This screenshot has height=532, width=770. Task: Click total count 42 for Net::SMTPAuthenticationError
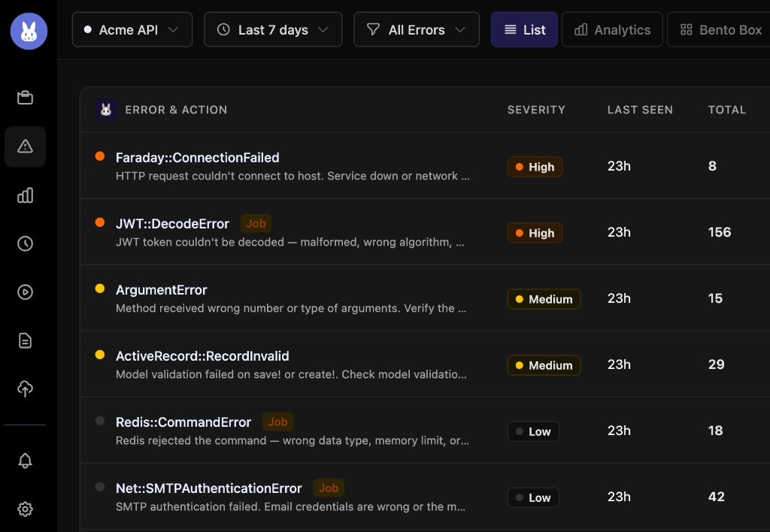pos(716,497)
